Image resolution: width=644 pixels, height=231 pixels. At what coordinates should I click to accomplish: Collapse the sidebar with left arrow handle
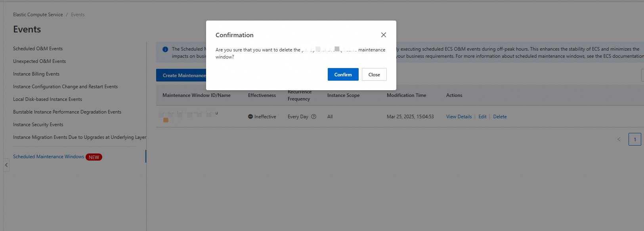6,165
